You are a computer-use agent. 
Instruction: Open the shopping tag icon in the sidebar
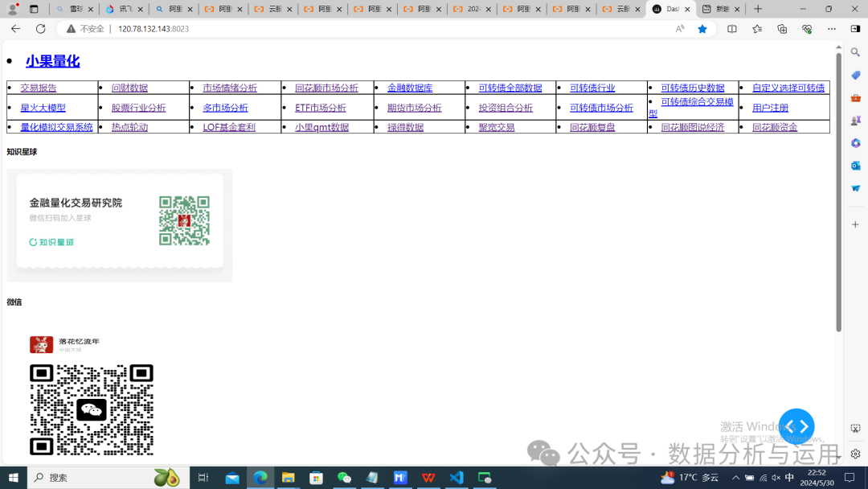point(855,75)
